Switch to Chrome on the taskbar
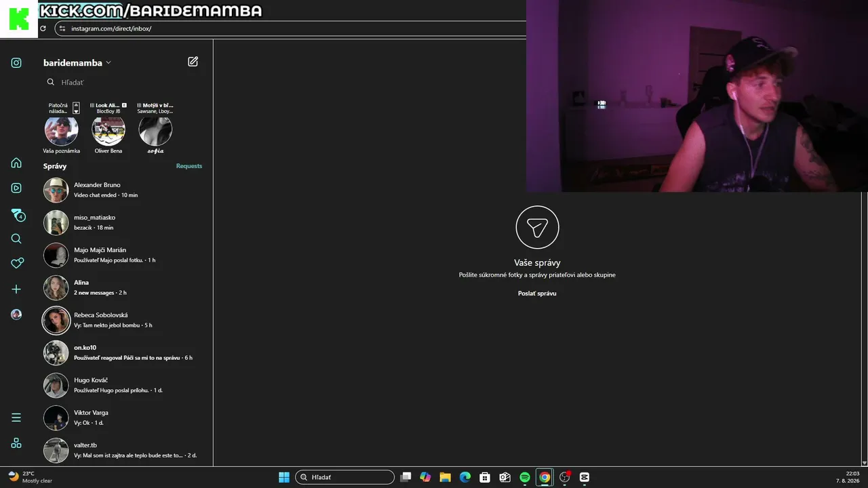The width and height of the screenshot is (868, 488). pyautogui.click(x=545, y=477)
